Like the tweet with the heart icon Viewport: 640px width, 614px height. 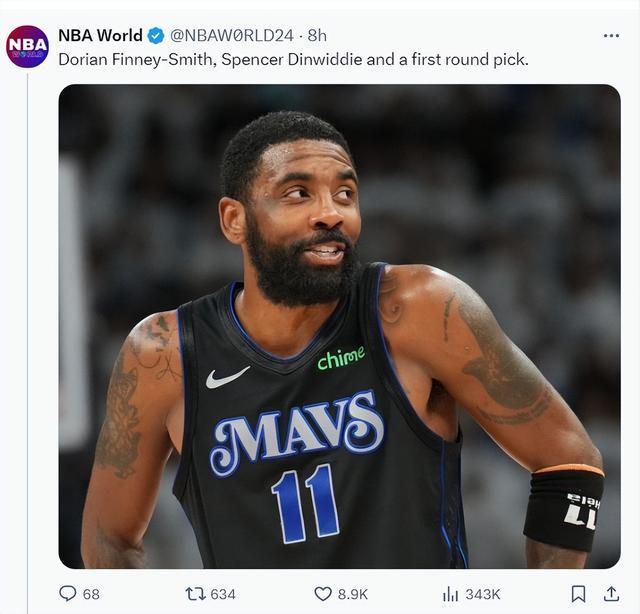point(323,593)
